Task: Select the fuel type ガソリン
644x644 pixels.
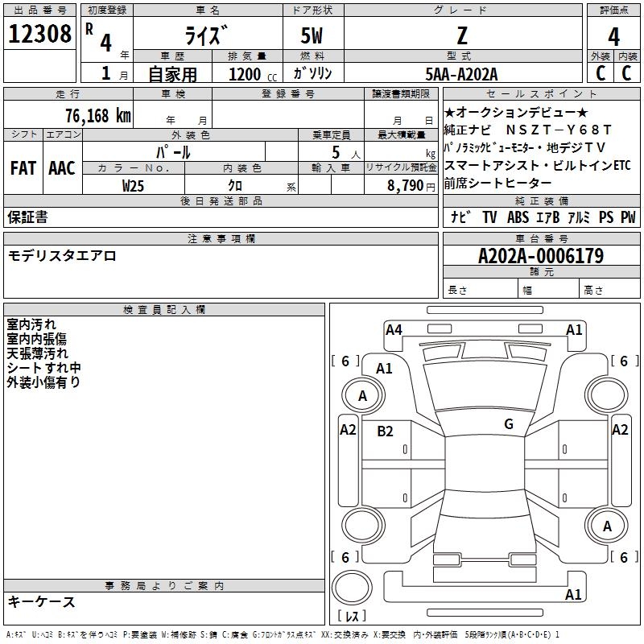Action: [x=312, y=73]
